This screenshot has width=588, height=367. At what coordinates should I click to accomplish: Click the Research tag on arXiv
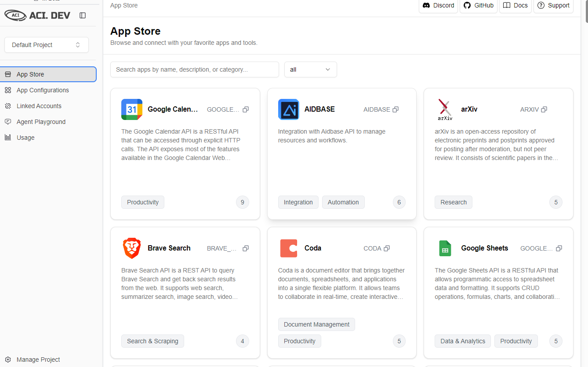coord(454,202)
